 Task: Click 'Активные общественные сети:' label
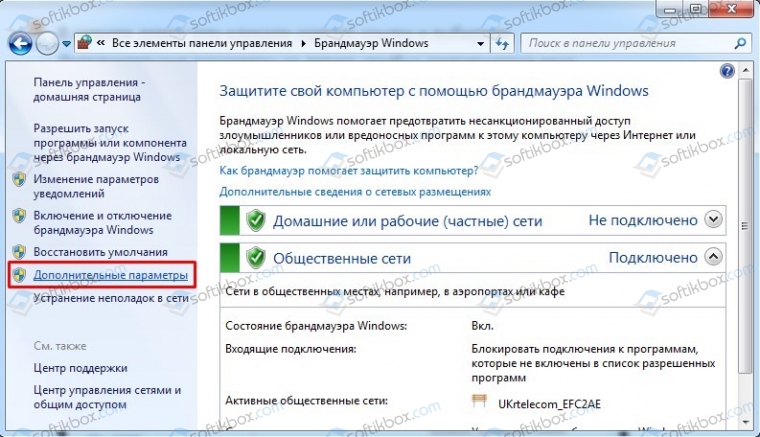306,401
